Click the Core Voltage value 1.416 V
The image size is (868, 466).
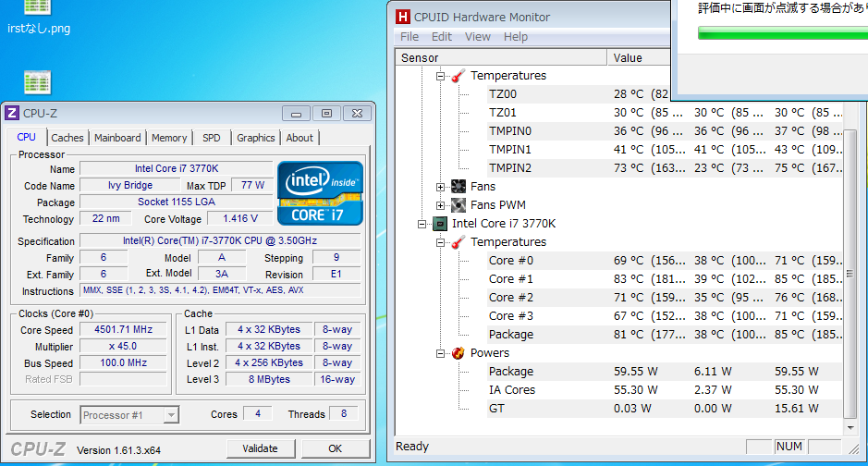(240, 218)
